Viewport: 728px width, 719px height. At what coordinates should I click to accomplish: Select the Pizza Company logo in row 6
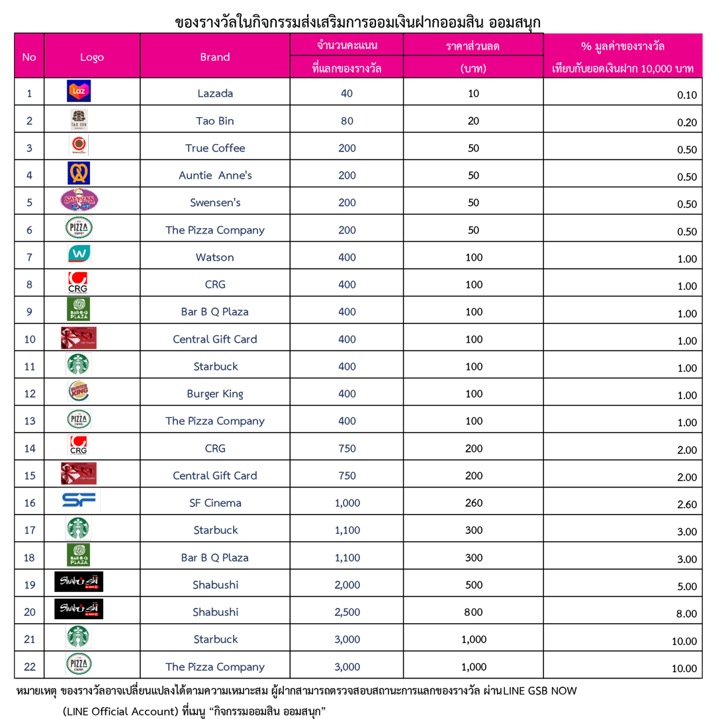[x=79, y=228]
